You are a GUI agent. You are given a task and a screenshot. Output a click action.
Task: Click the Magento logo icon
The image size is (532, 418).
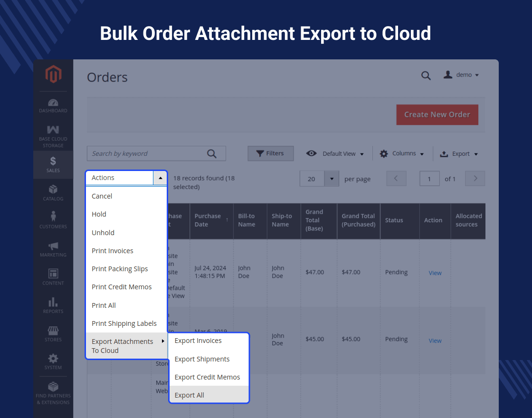click(53, 75)
